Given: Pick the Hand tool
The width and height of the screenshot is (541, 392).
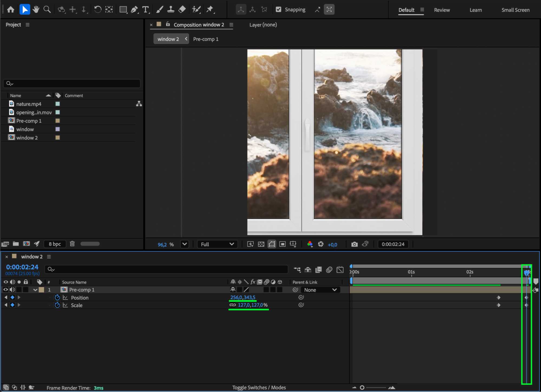Looking at the screenshot, I should pyautogui.click(x=36, y=10).
